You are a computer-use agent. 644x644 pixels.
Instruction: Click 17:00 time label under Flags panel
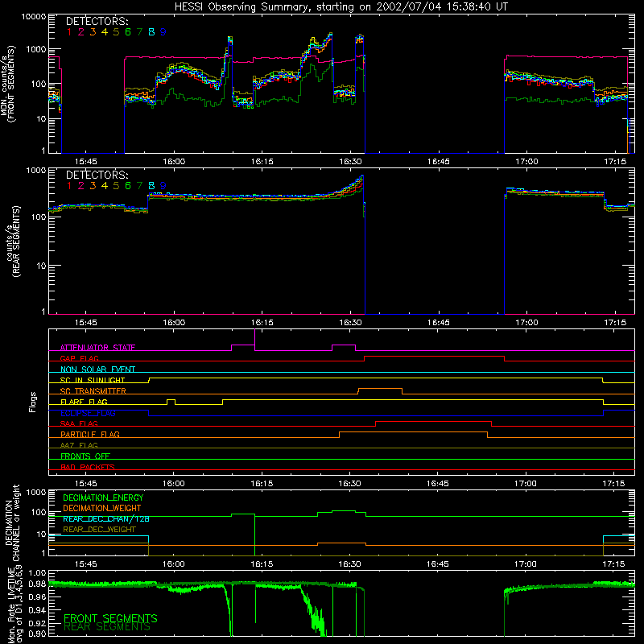point(526,484)
